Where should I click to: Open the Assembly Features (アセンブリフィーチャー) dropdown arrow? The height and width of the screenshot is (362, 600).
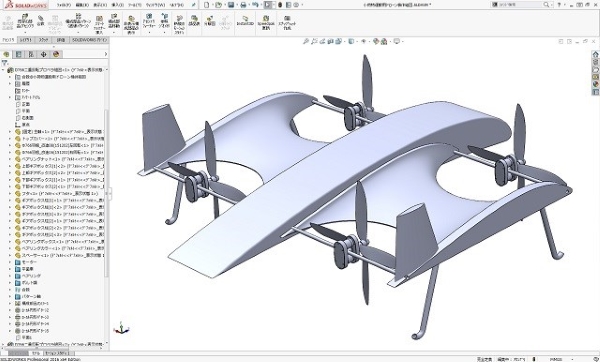149,33
